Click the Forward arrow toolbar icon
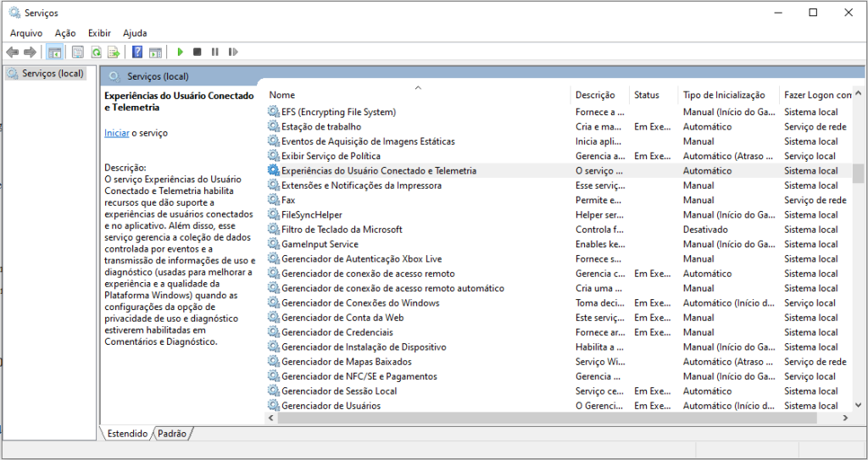This screenshot has width=868, height=460. (x=30, y=52)
